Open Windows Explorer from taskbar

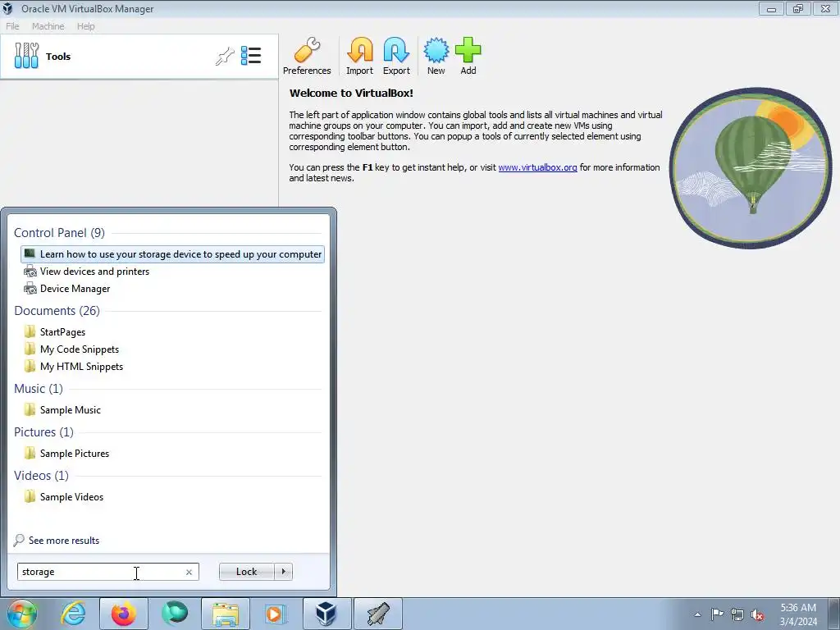(x=226, y=614)
